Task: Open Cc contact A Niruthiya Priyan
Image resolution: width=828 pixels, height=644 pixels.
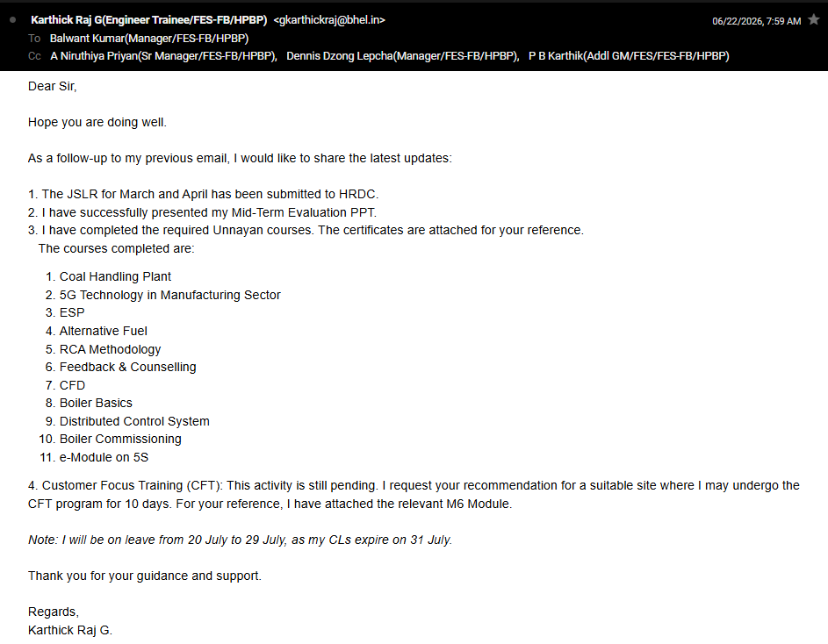Action: click(163, 56)
